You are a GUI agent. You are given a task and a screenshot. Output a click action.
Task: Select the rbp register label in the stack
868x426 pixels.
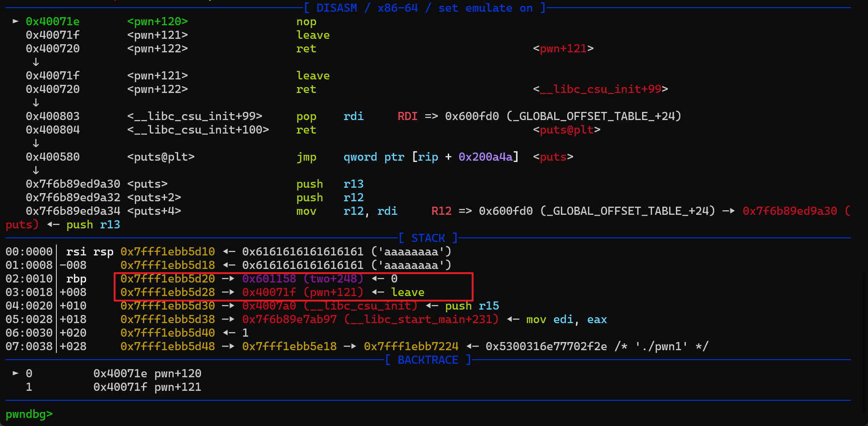pos(76,279)
